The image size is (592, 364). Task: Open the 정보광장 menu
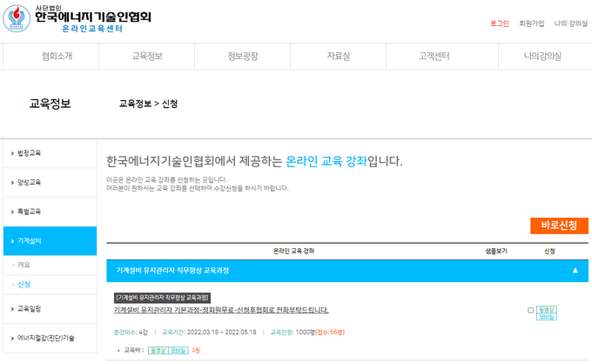click(242, 57)
